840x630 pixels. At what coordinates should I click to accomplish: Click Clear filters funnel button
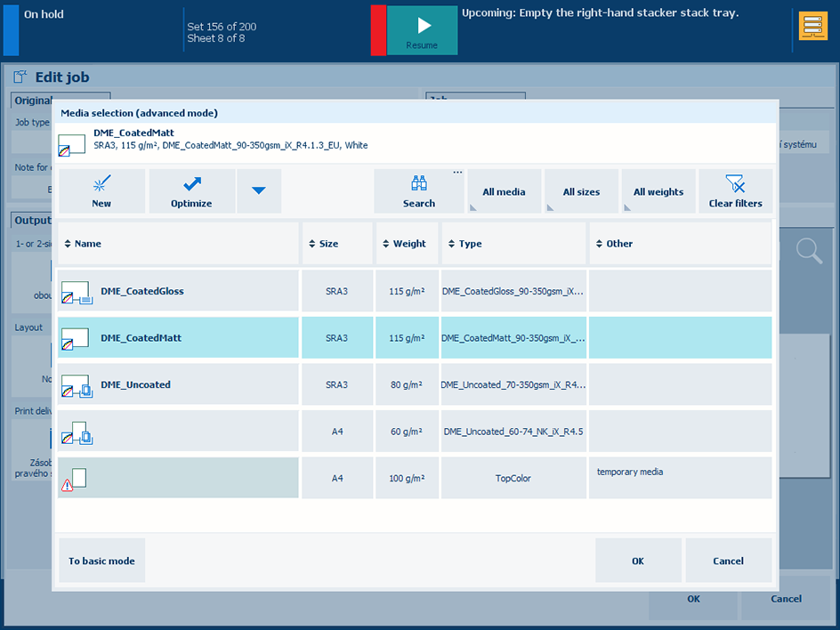coord(736,191)
